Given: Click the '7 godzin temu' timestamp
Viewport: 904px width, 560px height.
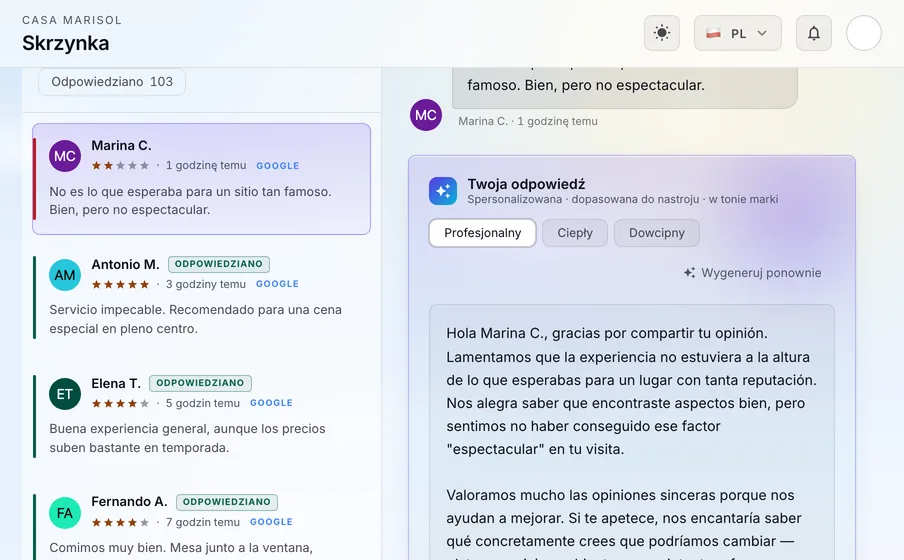Looking at the screenshot, I should (203, 522).
